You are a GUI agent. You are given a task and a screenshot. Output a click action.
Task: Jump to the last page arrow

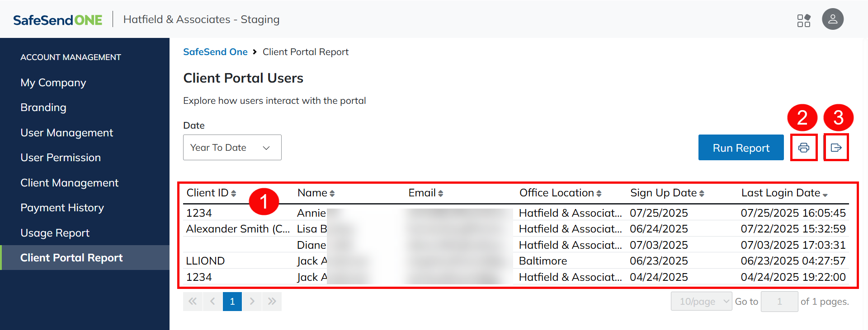(x=272, y=302)
